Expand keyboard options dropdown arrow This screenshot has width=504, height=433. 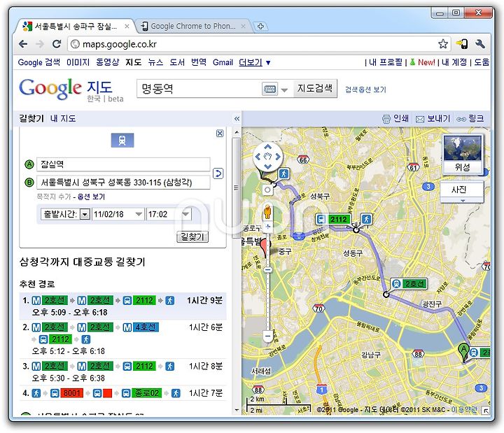click(x=284, y=90)
